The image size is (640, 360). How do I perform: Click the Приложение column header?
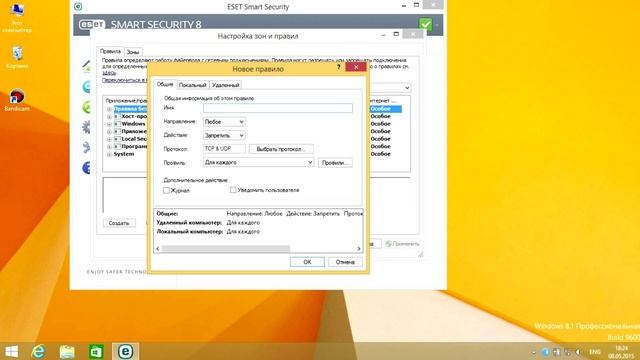[x=126, y=100]
